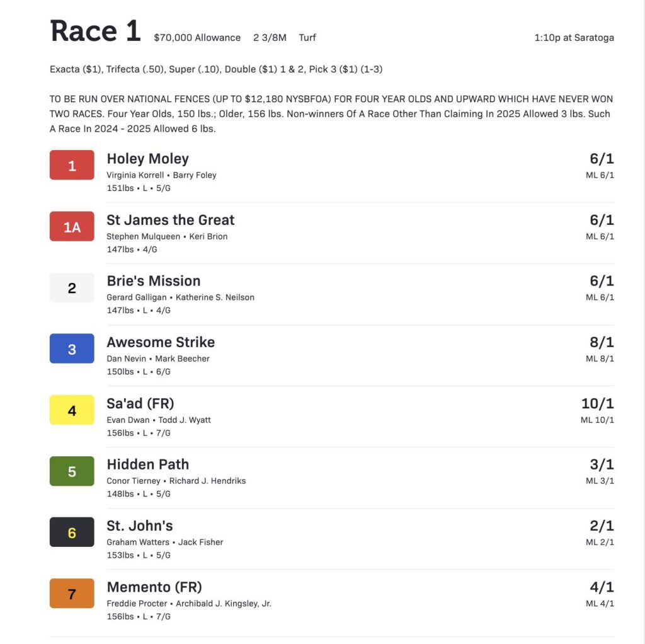645x644 pixels.
Task: Select Sa'ad 10/1 odds value
Action: 597,403
